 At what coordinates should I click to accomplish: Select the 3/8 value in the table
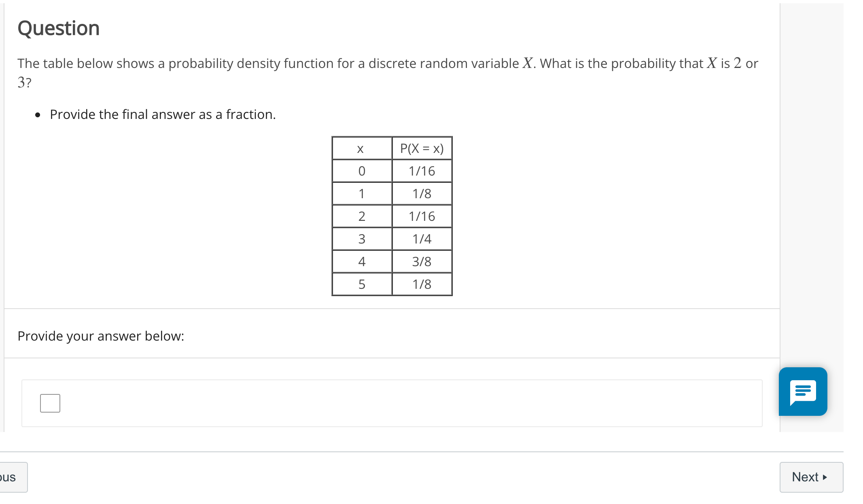coord(422,261)
